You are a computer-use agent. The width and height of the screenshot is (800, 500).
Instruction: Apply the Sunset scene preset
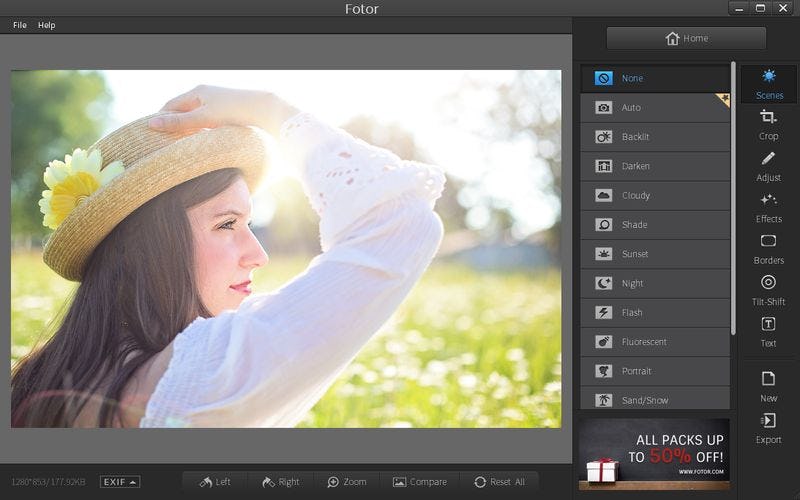(x=655, y=254)
